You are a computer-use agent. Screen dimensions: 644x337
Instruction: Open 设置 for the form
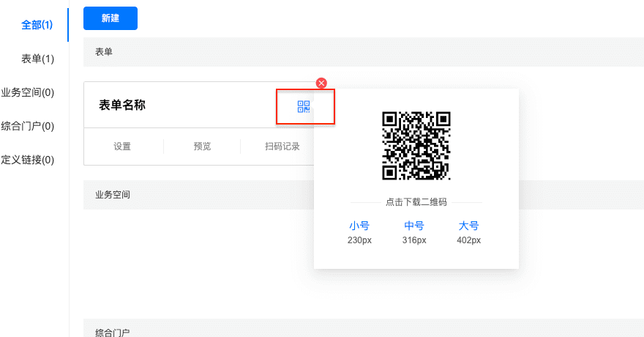tap(122, 147)
